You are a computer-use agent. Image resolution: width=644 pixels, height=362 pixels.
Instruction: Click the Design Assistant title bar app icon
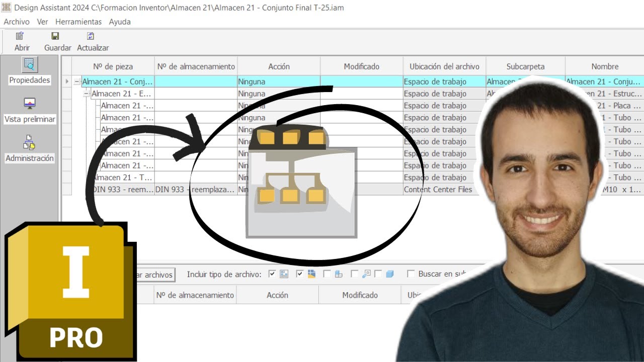[7, 8]
